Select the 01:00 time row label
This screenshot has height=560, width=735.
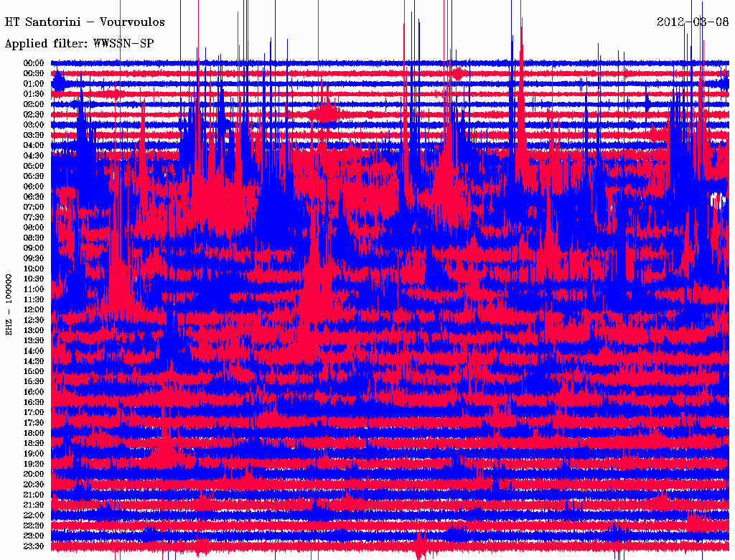[x=34, y=84]
